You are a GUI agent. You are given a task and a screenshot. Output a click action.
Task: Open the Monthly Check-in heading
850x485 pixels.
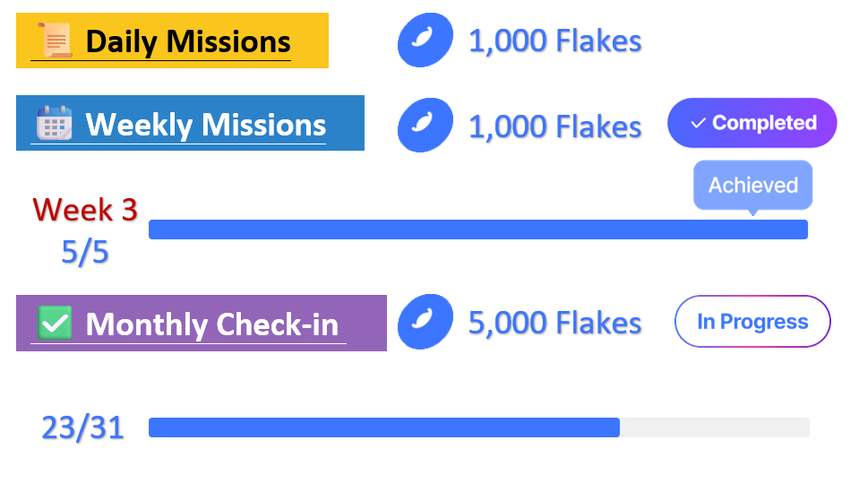(211, 324)
